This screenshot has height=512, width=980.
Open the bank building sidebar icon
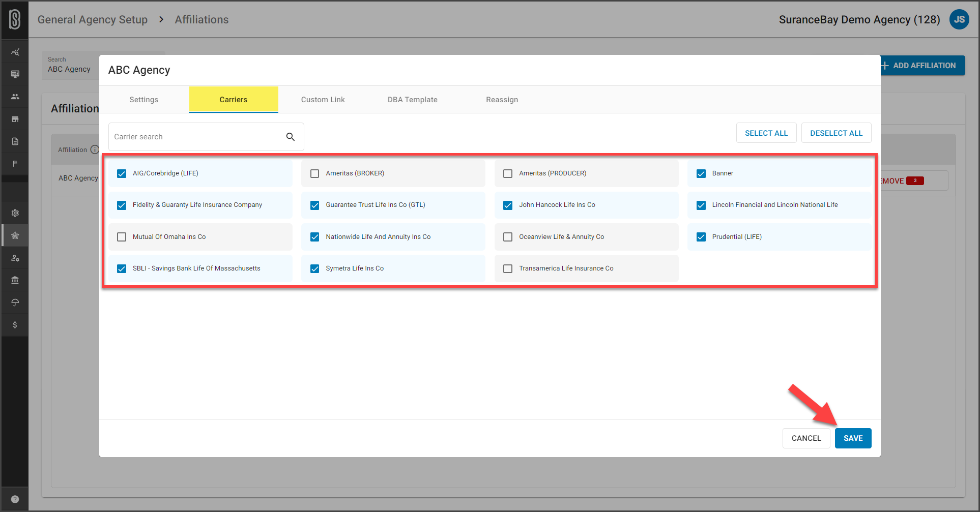point(15,280)
